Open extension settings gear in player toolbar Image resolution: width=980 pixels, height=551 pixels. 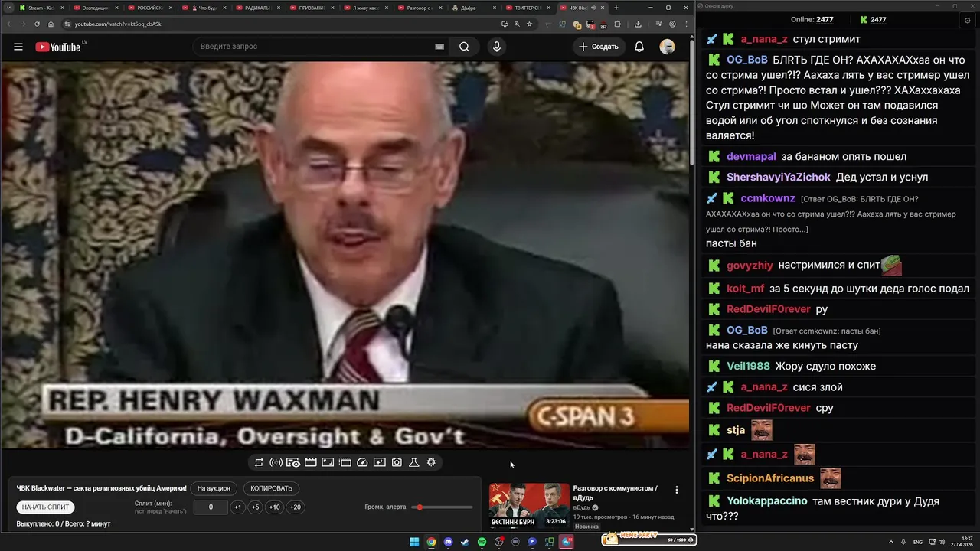pyautogui.click(x=431, y=462)
